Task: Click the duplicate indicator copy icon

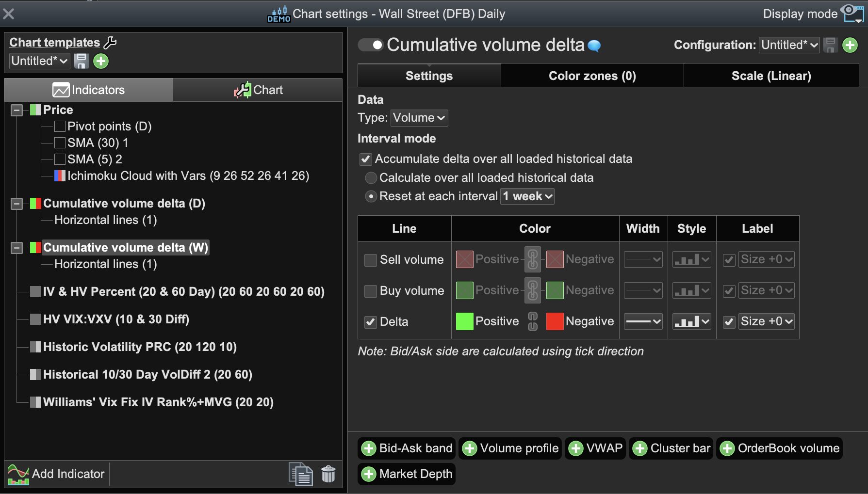Action: click(x=301, y=474)
